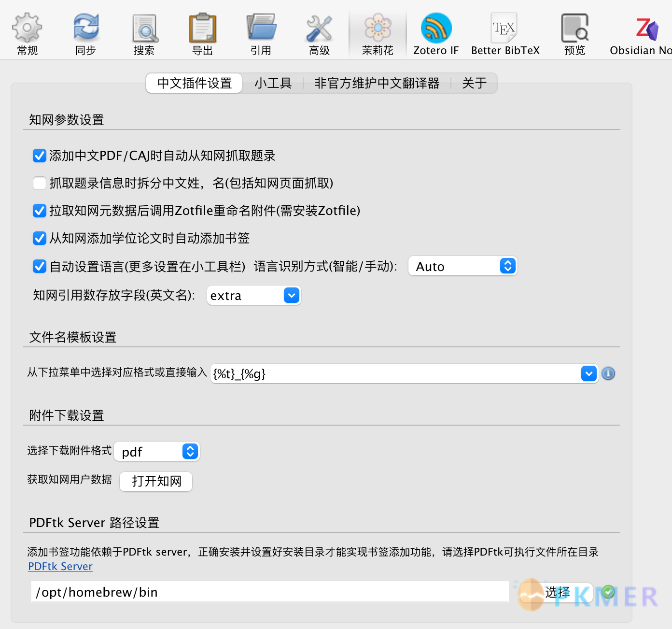Click the /opt/homebrew/bin path field

pos(270,592)
